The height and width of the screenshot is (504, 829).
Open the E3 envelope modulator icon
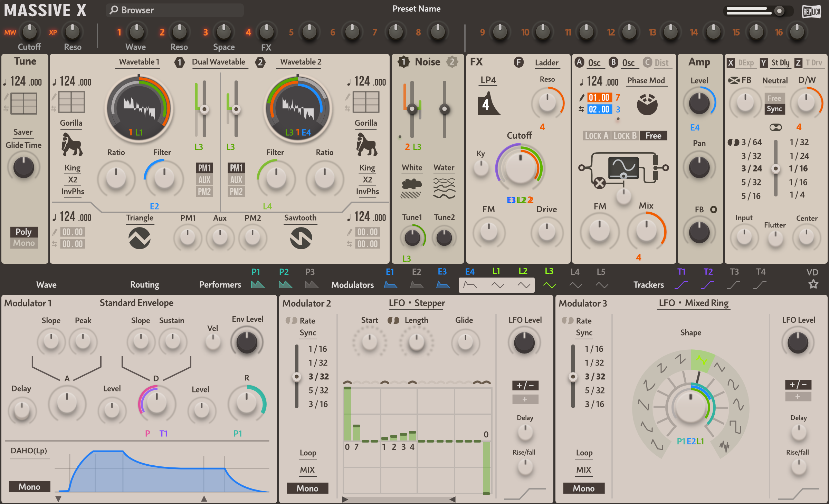(443, 284)
